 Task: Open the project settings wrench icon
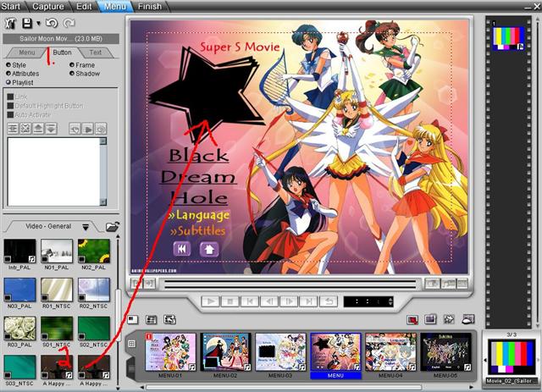point(10,23)
